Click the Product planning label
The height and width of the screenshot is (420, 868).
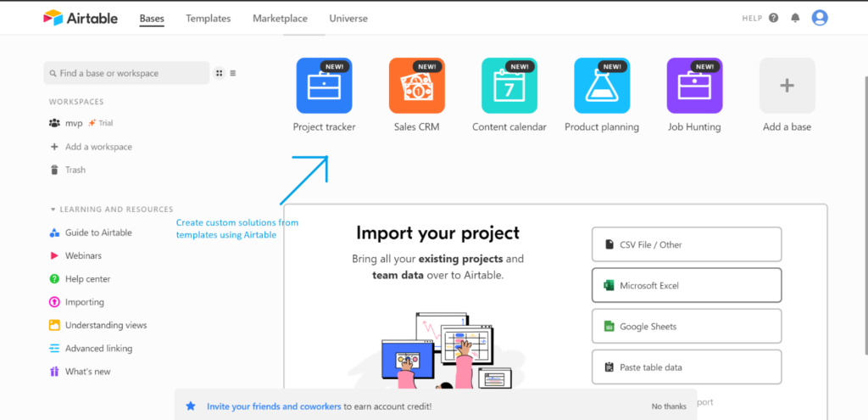[602, 127]
